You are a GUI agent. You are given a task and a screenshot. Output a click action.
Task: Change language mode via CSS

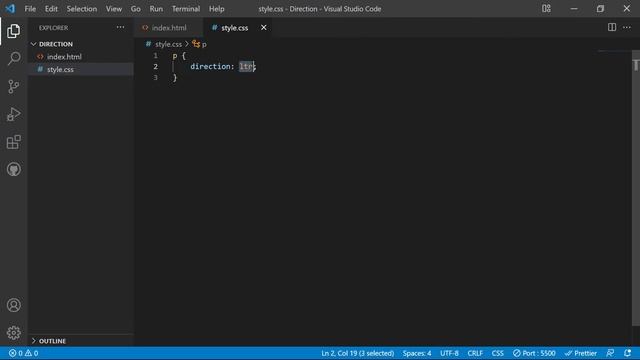point(497,353)
